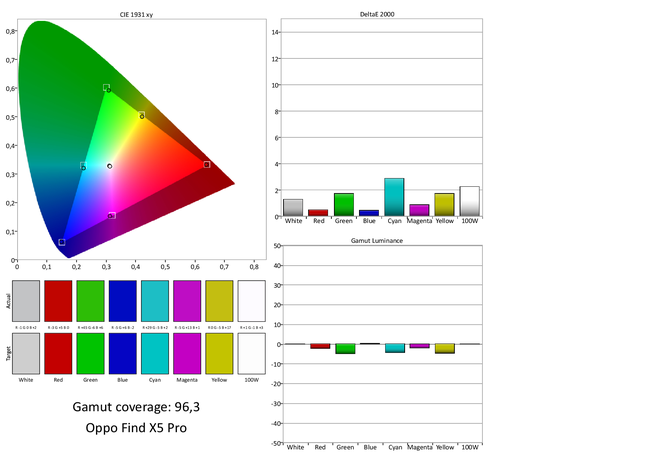
Task: Click the 'Gamut coverage: 96,3' text
Action: point(136,407)
